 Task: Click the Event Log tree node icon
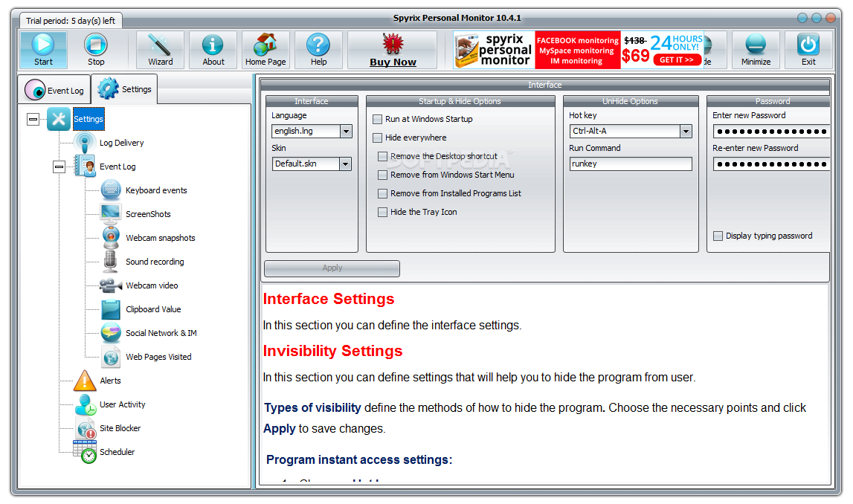[x=85, y=167]
